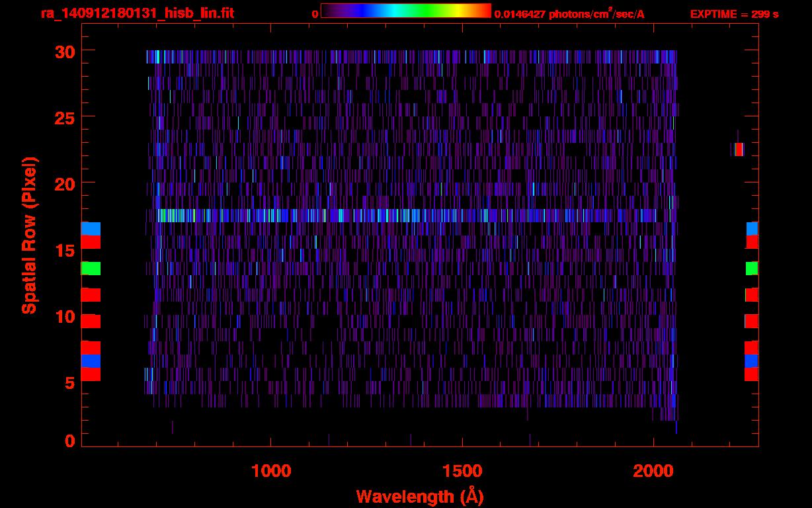The height and width of the screenshot is (508, 812).
Task: Click the dark blue marker near row 6, left axis
Action: pos(91,361)
